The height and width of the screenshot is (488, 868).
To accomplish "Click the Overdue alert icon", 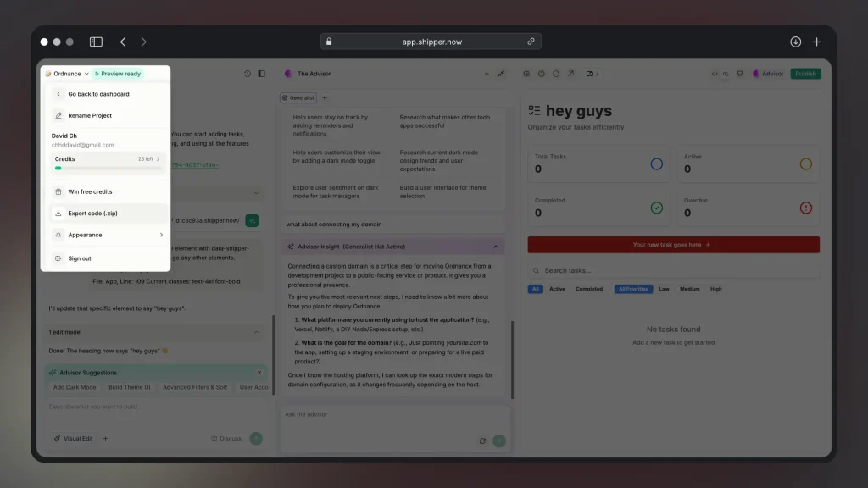I will (x=806, y=208).
